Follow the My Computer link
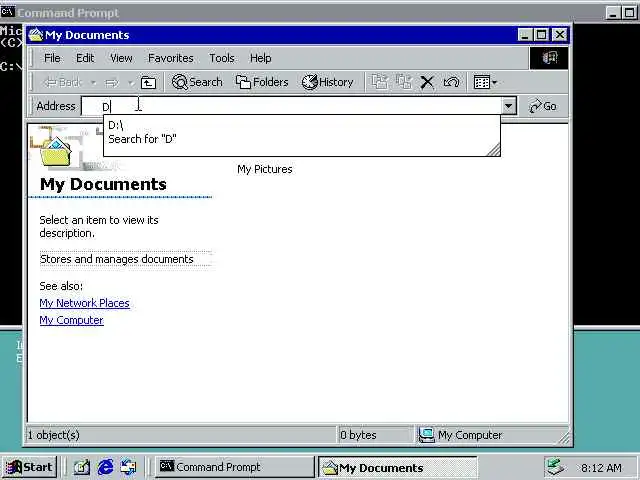Image resolution: width=640 pixels, height=480 pixels. coord(71,320)
